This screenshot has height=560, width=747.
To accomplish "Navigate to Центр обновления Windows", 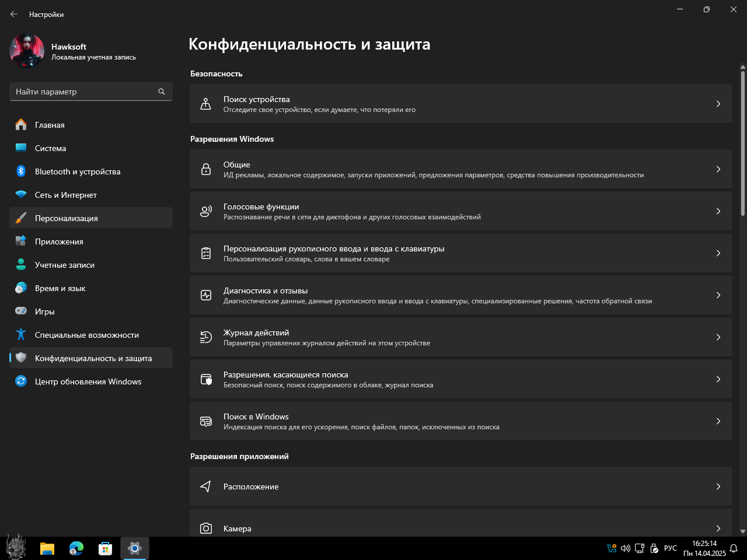I will (x=88, y=381).
